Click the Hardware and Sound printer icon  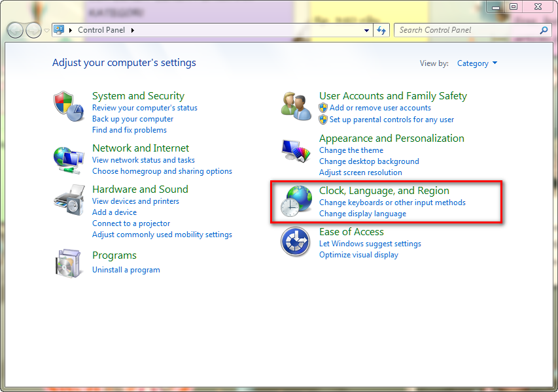click(69, 200)
